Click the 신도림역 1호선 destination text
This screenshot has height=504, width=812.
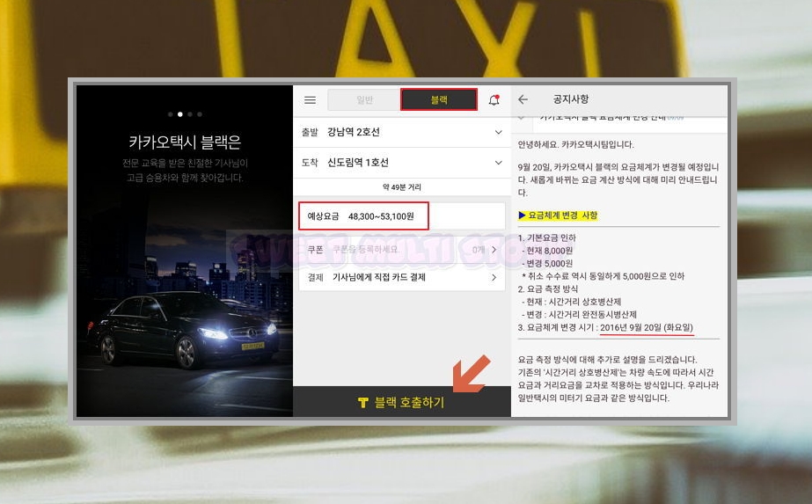[x=358, y=163]
